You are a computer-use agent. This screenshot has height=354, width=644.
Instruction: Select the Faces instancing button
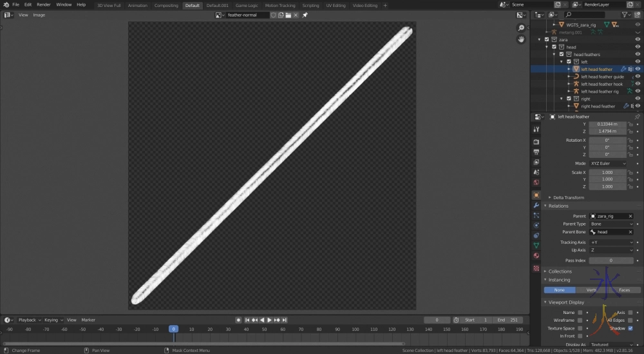(625, 290)
